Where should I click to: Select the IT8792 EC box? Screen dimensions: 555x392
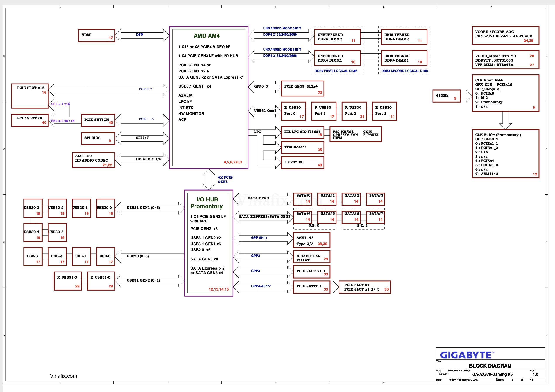click(302, 163)
